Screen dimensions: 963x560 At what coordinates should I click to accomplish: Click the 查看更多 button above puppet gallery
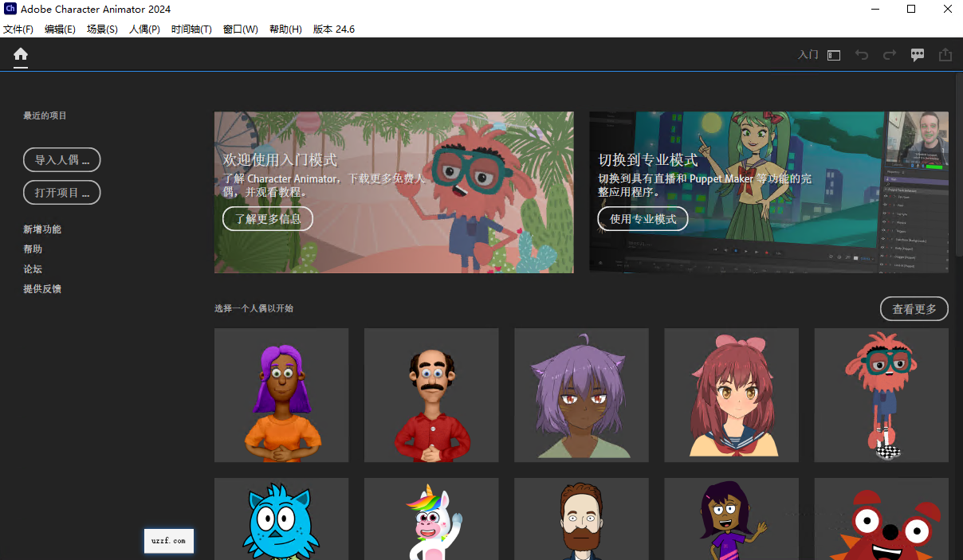(914, 308)
